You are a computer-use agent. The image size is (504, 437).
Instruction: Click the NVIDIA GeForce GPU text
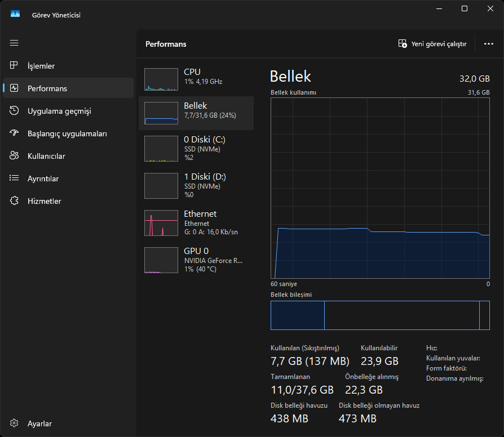(x=213, y=260)
